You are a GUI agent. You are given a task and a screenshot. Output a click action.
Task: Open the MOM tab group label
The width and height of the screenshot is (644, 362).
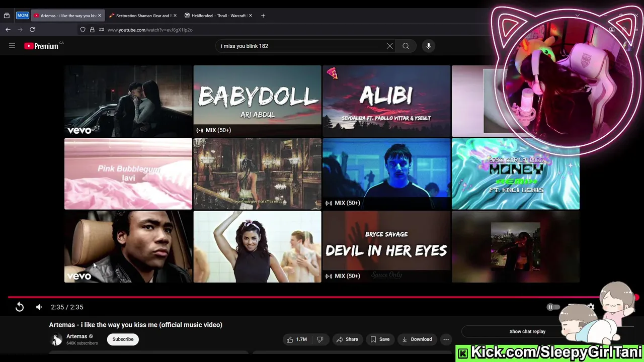point(23,16)
